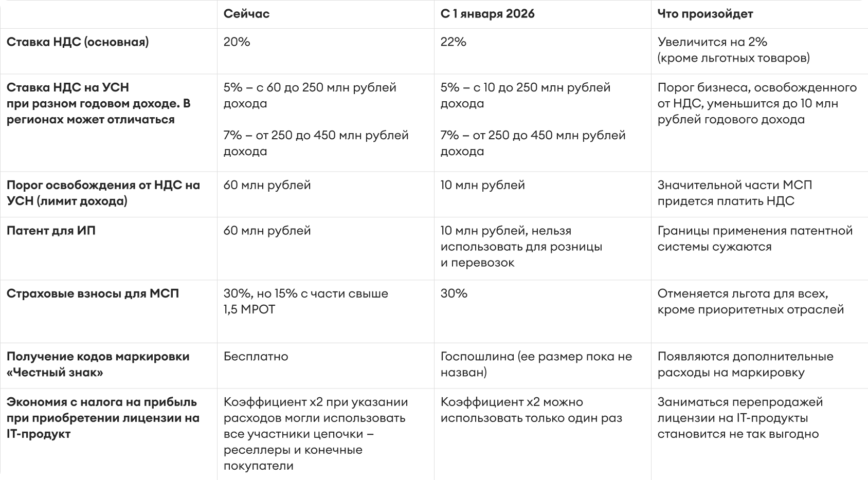This screenshot has width=868, height=480.
Task: Click the "Патент для ИП" row label
Action: click(51, 230)
